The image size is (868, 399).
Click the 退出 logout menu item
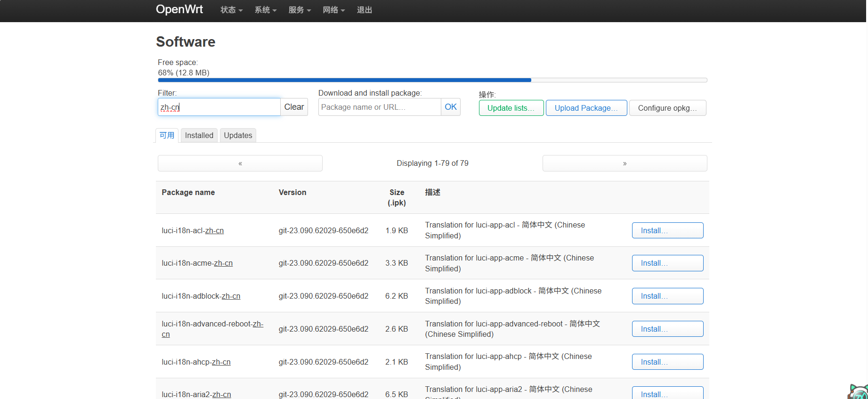tap(365, 10)
